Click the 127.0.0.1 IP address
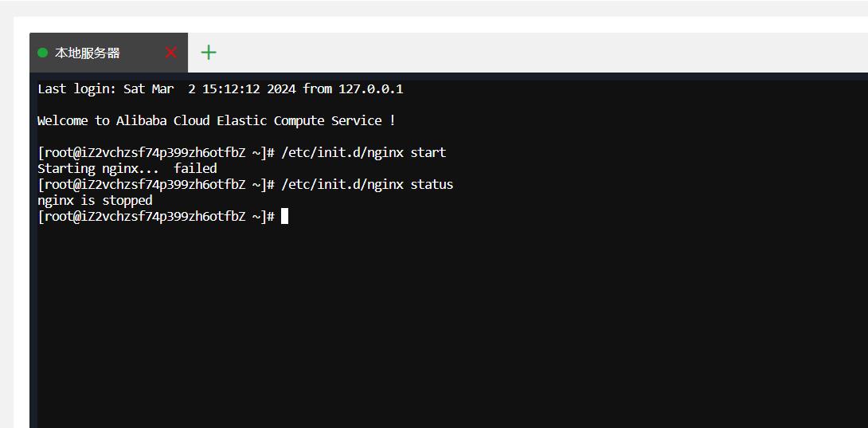The height and width of the screenshot is (428, 868). [x=371, y=88]
